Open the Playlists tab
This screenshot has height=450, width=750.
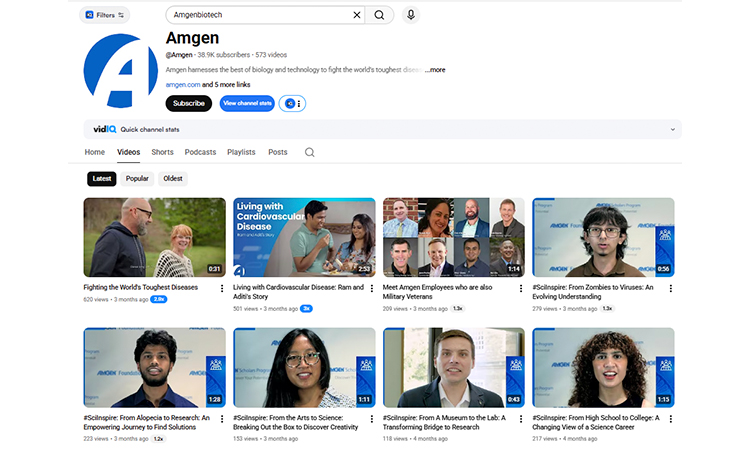(x=241, y=152)
